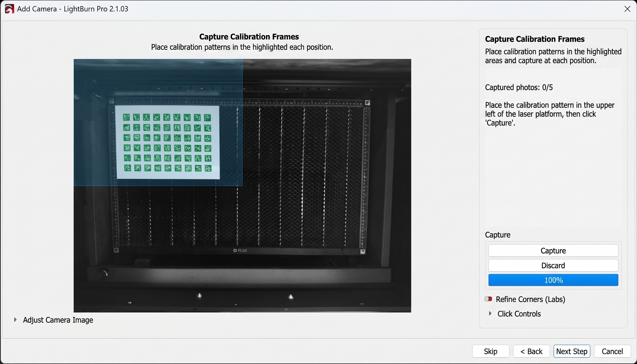The width and height of the screenshot is (637, 364).
Task: Click the LightBurn app icon in title bar
Action: [x=9, y=9]
